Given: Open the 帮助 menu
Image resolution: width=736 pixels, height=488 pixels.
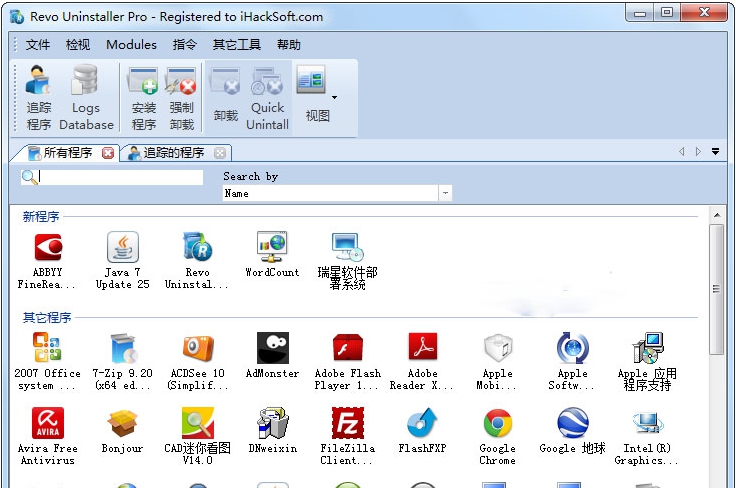Looking at the screenshot, I should (x=289, y=45).
